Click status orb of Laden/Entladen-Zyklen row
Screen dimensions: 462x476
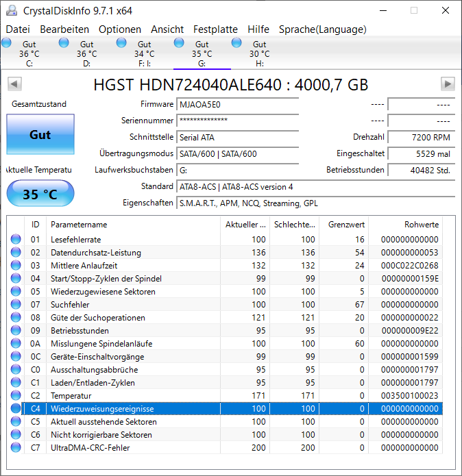click(16, 382)
